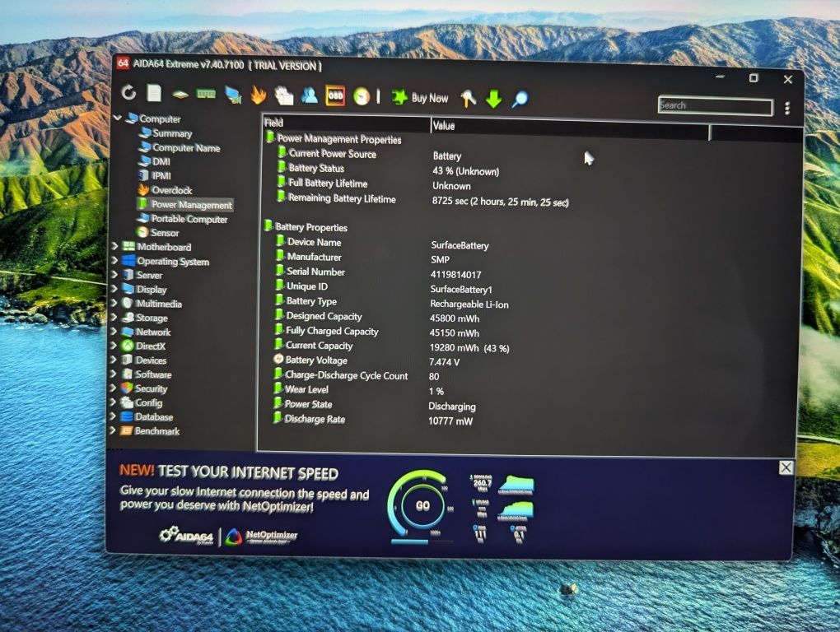Expand the Motherboard tree node
This screenshot has width=840, height=632.
point(114,246)
